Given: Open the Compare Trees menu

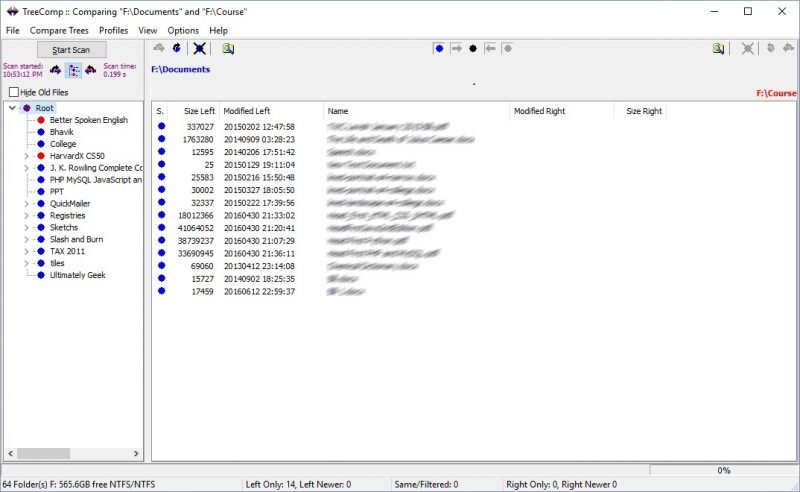Looking at the screenshot, I should point(59,31).
